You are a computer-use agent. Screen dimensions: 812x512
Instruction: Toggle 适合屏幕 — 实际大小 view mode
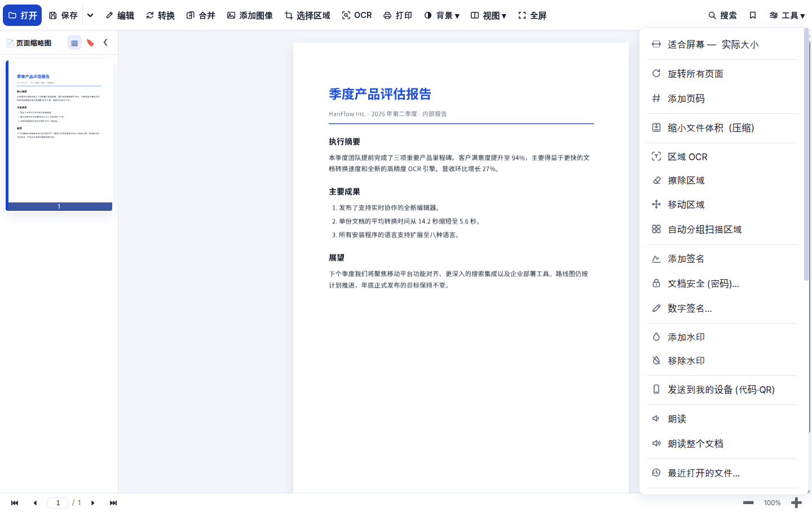point(722,45)
